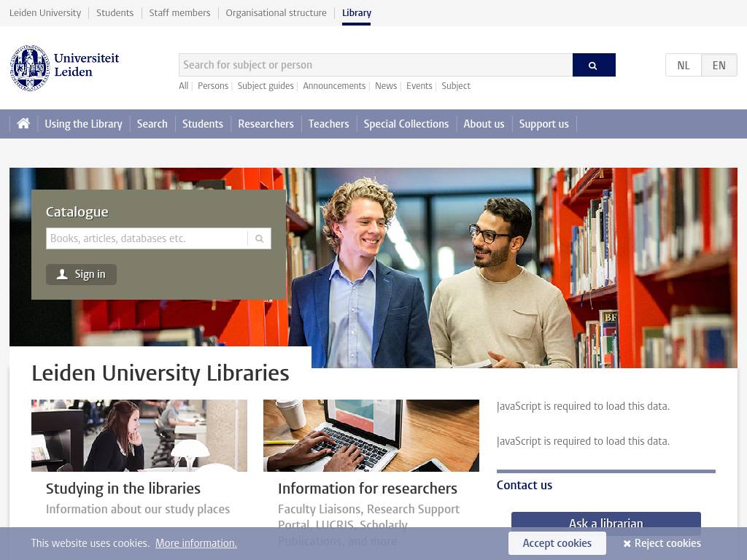Select the EN language option
Screen dimensions: 747x560
pos(719,66)
